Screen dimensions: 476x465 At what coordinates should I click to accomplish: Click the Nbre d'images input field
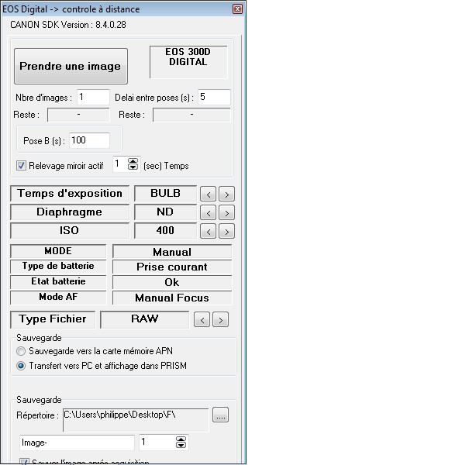(x=92, y=97)
